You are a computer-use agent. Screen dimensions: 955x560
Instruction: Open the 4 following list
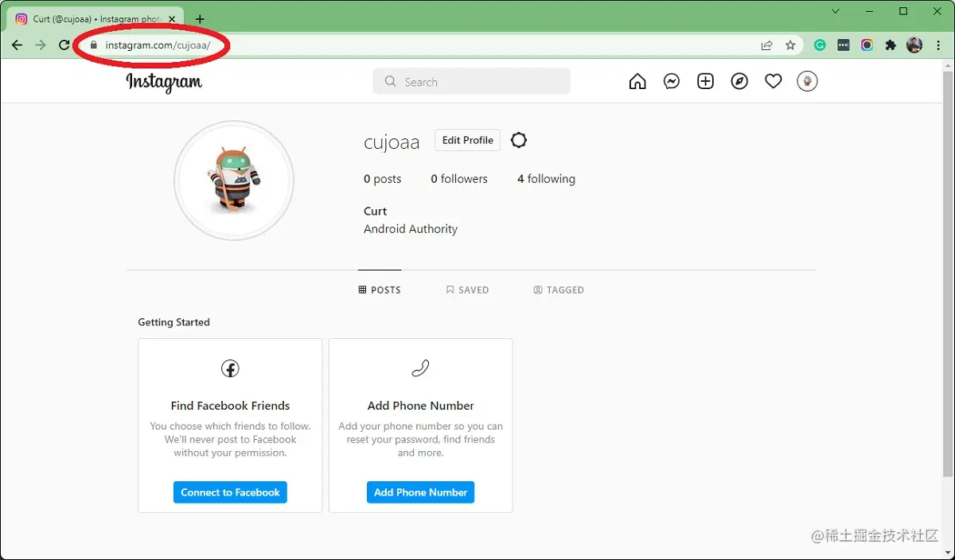coord(546,179)
